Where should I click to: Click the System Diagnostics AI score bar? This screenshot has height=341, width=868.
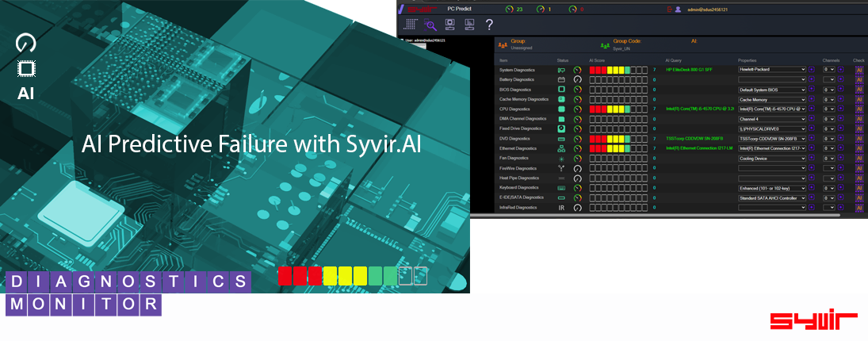618,70
